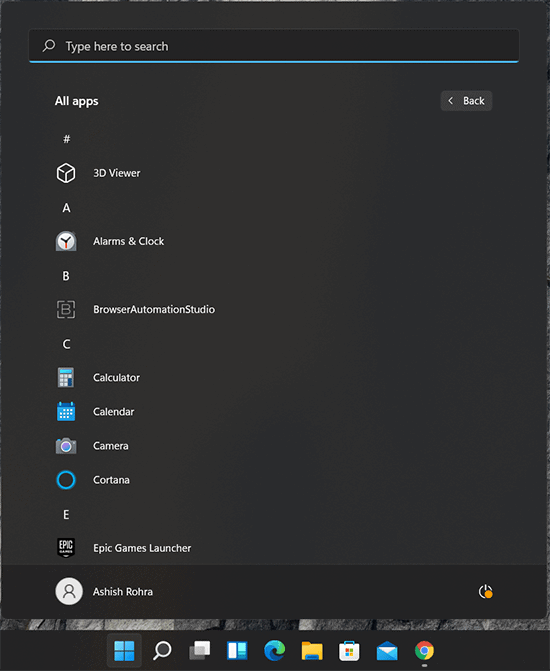Click the Cortana ring icon
The height and width of the screenshot is (671, 550).
click(66, 480)
